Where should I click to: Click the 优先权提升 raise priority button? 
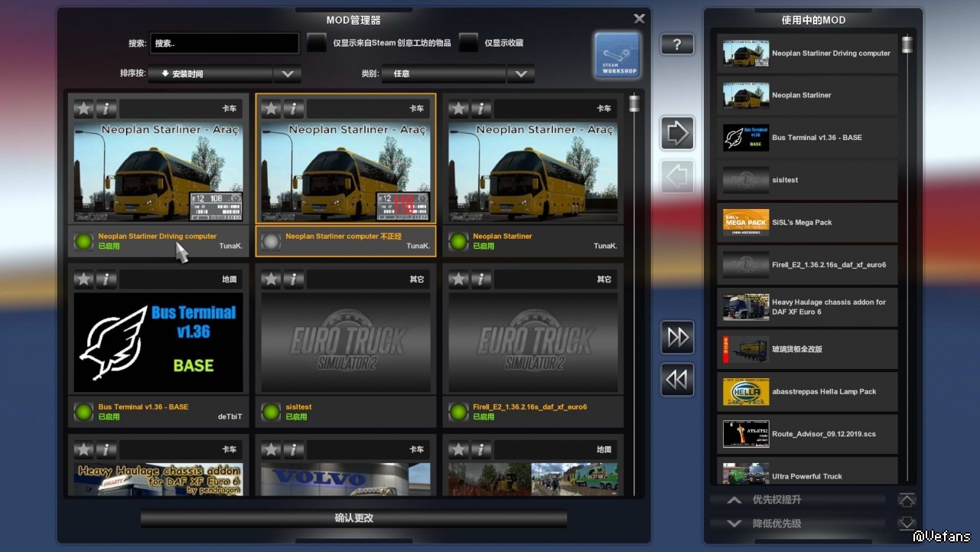click(x=798, y=500)
